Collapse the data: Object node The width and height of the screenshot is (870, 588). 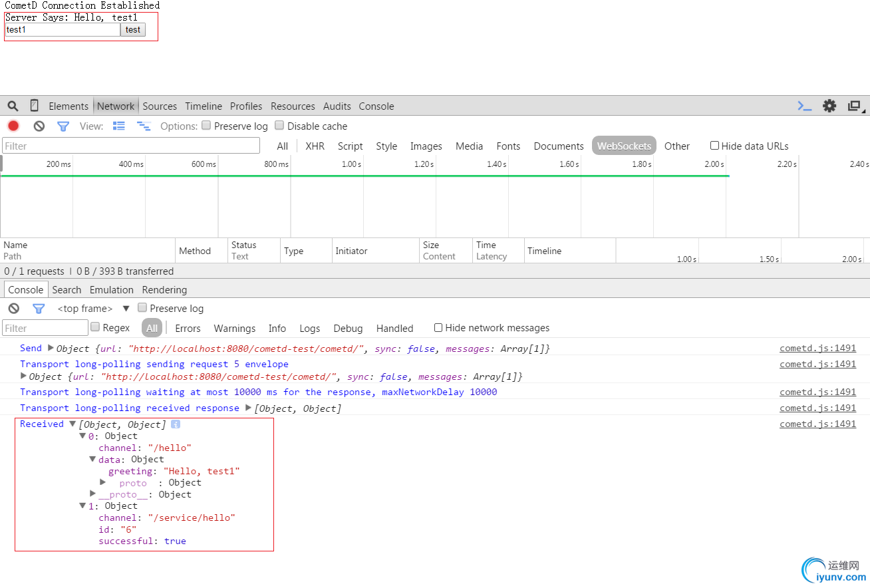pos(92,459)
